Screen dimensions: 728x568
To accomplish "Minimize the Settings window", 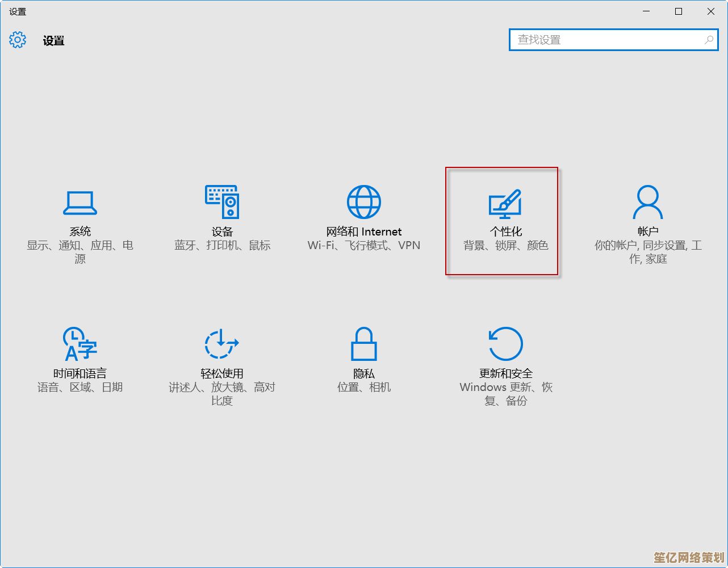I will tap(646, 11).
